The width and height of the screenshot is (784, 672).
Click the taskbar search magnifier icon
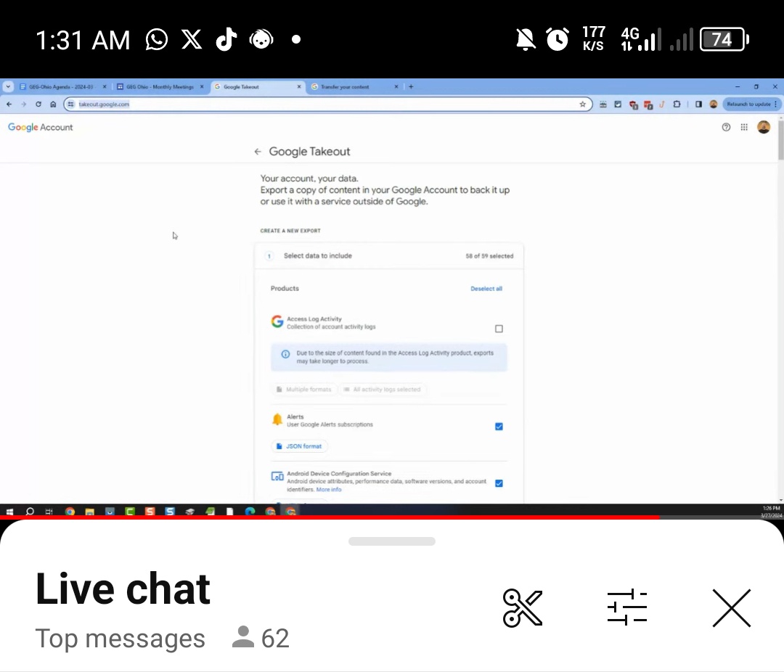pos(30,512)
